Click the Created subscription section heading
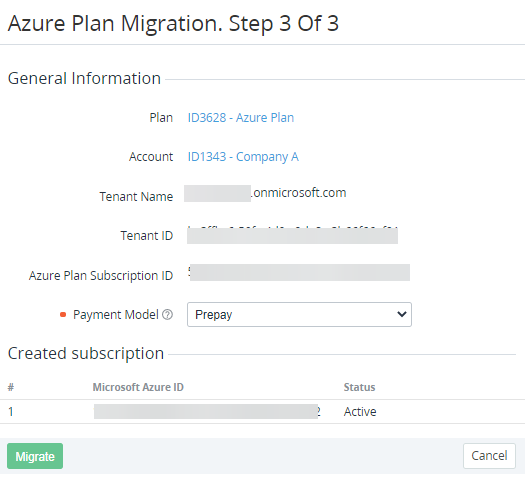 coord(86,353)
